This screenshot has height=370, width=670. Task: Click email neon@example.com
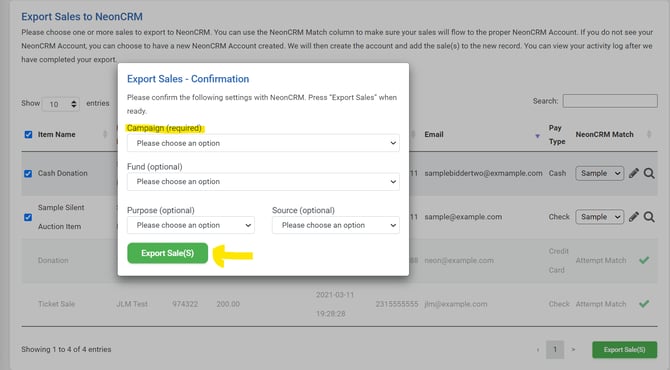point(459,260)
